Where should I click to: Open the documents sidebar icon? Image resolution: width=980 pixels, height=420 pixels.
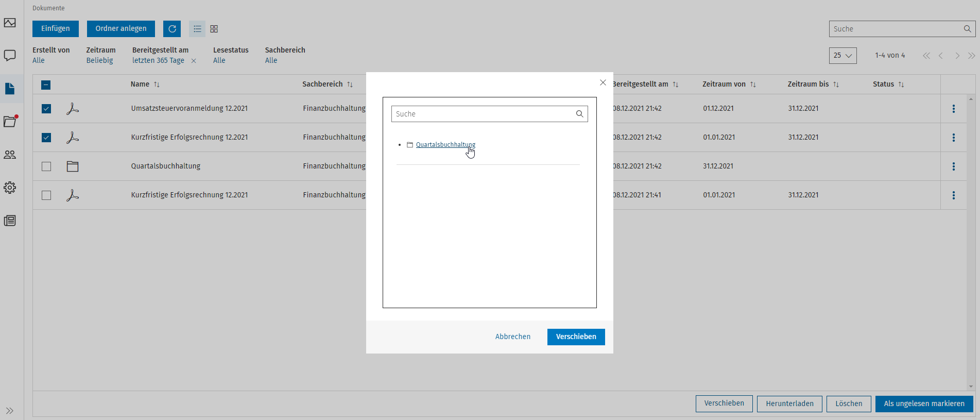10,89
